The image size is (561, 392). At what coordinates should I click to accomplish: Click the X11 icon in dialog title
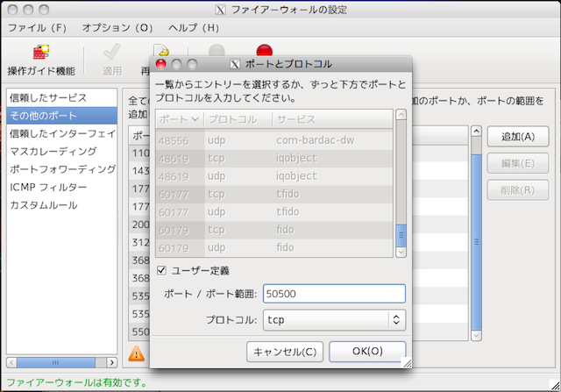(234, 64)
